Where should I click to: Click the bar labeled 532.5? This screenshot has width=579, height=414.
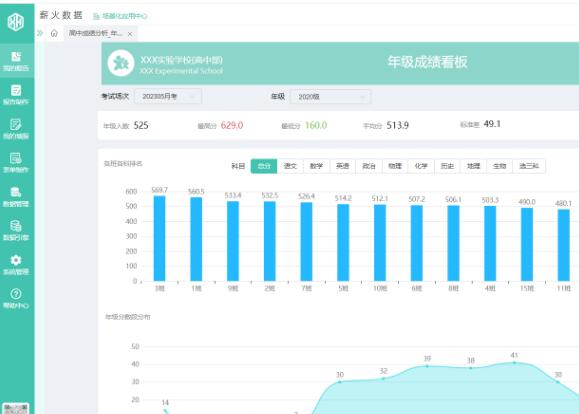click(x=270, y=241)
